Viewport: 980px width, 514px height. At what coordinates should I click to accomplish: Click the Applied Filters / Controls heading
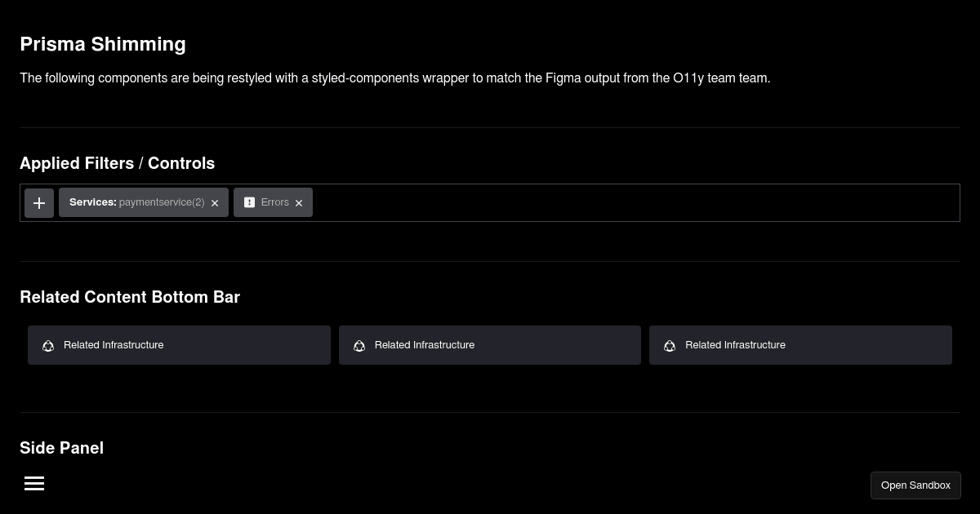[117, 163]
